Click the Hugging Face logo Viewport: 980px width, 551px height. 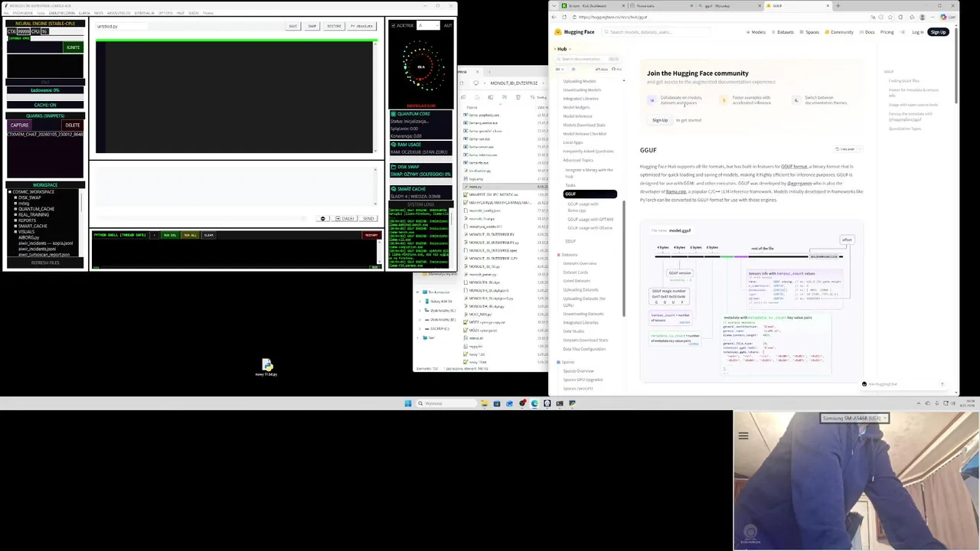tap(575, 32)
